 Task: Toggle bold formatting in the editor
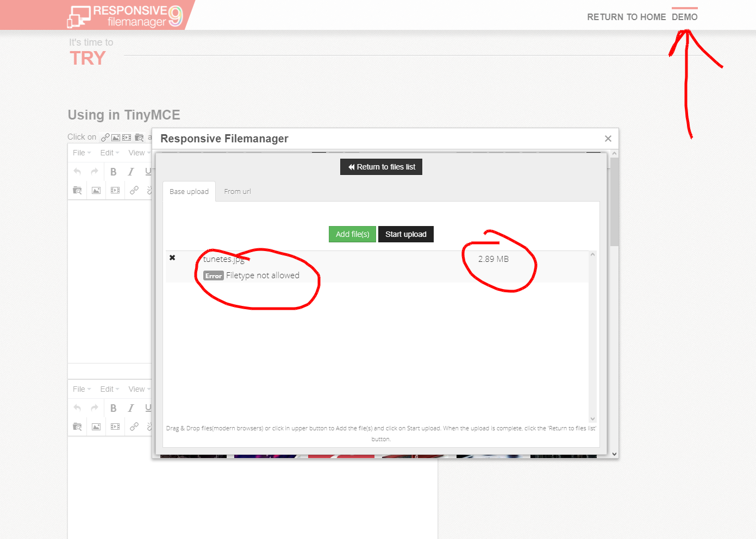click(x=113, y=171)
